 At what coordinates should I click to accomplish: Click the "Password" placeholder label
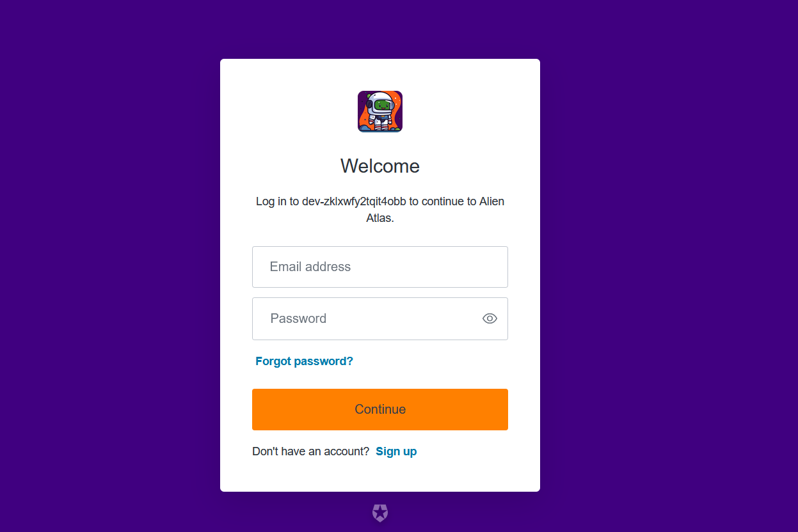point(298,318)
